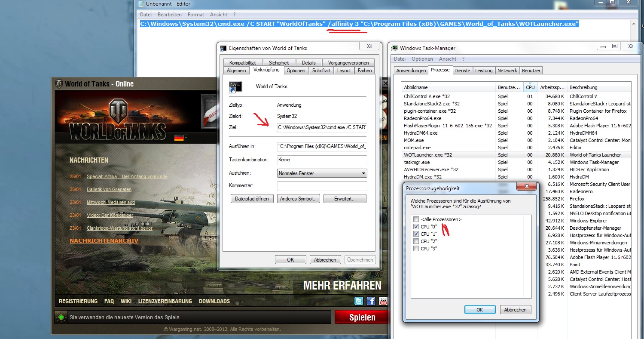The image size is (644, 339).
Task: Open news 'Ballistik von Granaten'
Action: [109, 189]
